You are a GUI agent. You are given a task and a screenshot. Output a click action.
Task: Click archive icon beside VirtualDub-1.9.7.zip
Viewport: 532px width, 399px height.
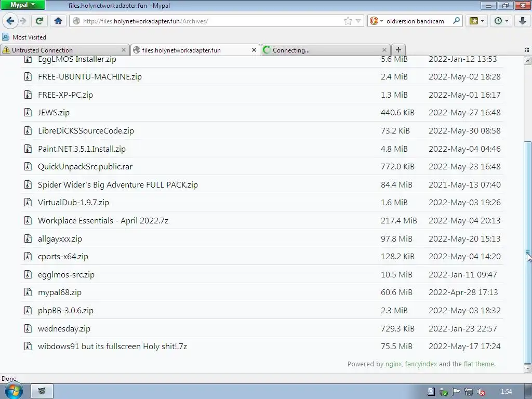click(28, 202)
